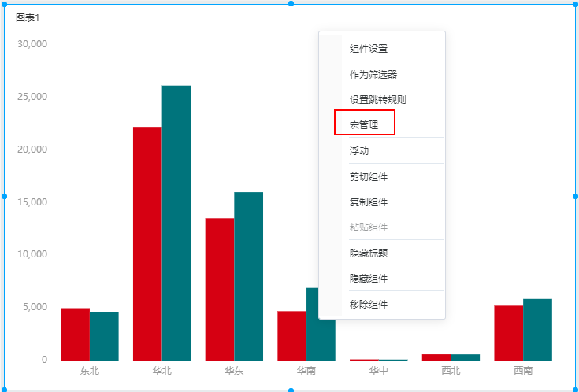Click the left-middle selection handle

[x=4, y=196]
